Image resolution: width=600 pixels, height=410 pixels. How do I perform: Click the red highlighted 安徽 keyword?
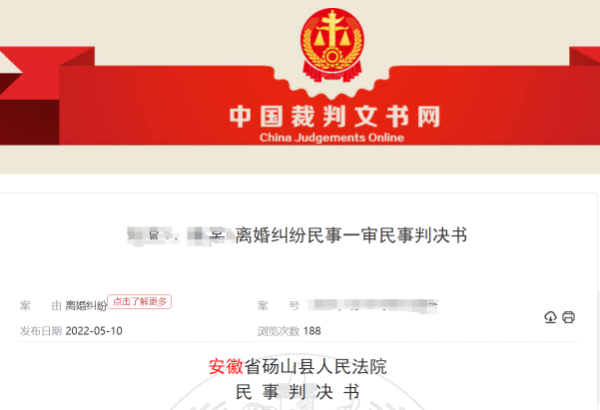tap(226, 366)
